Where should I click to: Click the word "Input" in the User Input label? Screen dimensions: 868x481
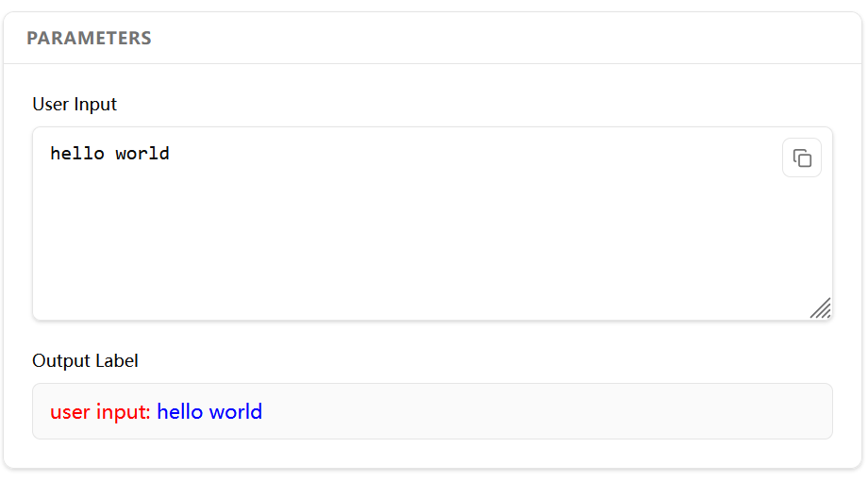(95, 104)
